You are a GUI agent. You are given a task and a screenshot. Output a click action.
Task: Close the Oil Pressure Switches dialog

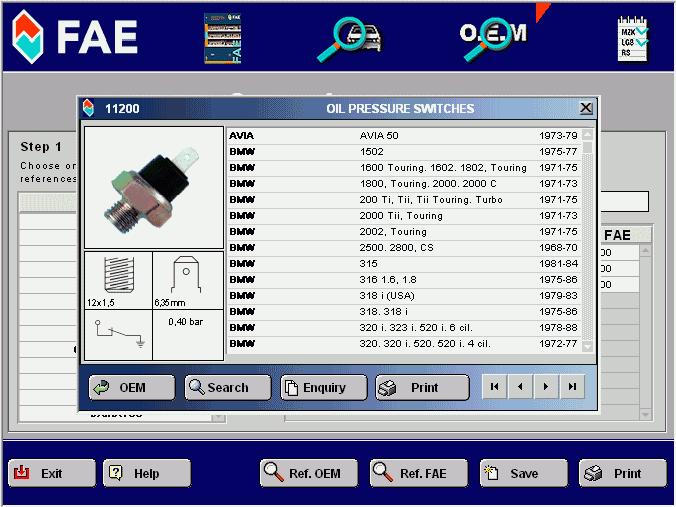[585, 108]
